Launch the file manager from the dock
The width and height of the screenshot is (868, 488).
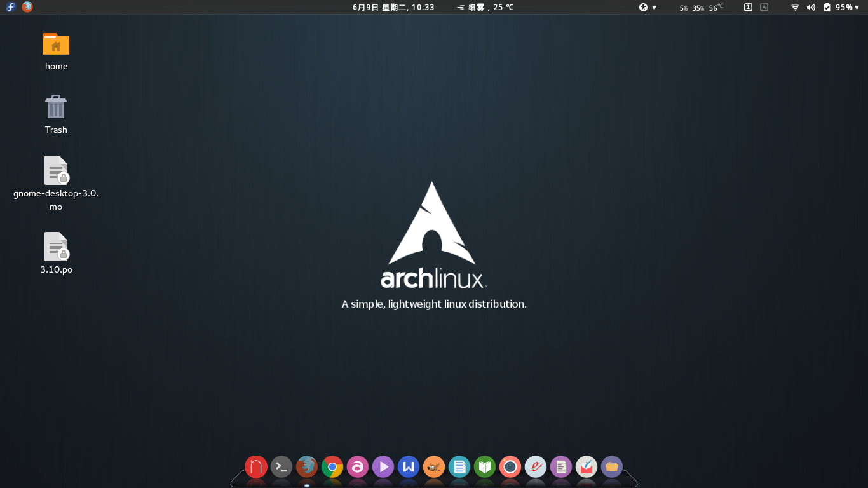tap(612, 467)
